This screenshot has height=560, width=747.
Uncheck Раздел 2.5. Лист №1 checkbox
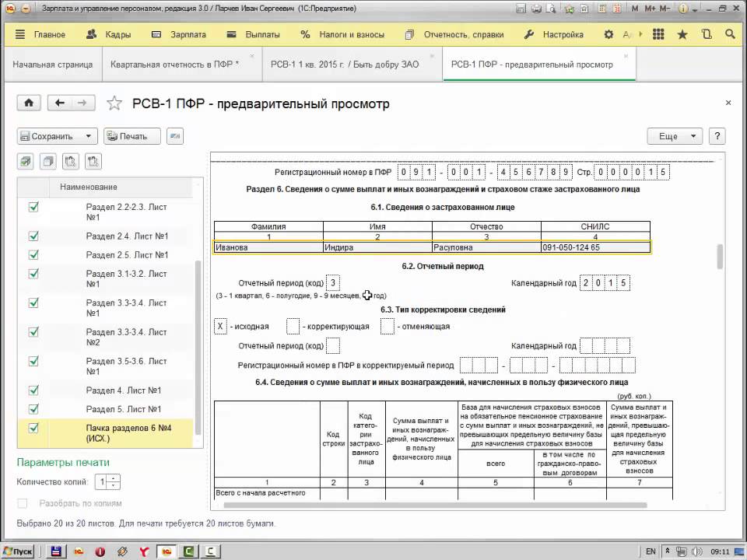tap(33, 255)
